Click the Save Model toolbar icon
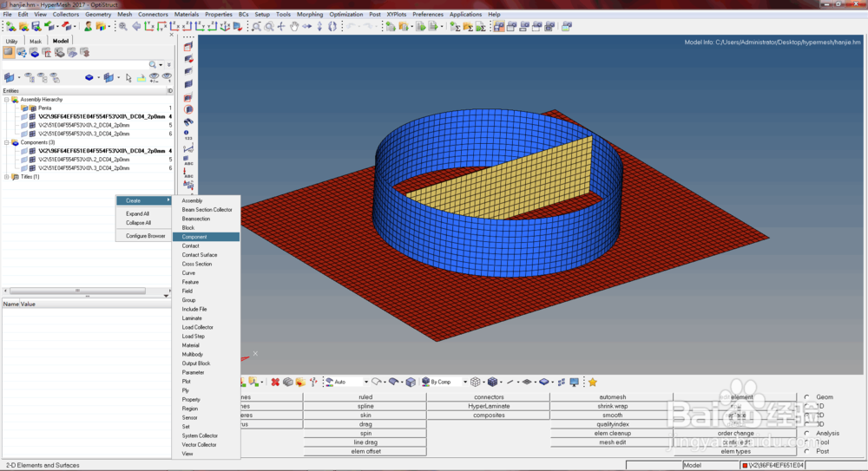Viewport: 868px width, 471px height. pyautogui.click(x=36, y=26)
